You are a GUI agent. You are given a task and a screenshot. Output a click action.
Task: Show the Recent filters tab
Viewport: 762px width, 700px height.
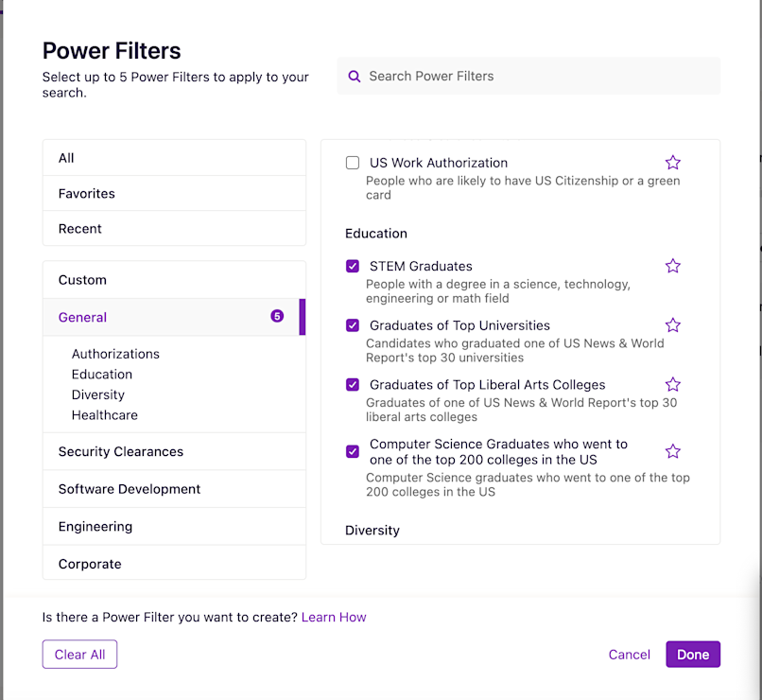coord(80,229)
